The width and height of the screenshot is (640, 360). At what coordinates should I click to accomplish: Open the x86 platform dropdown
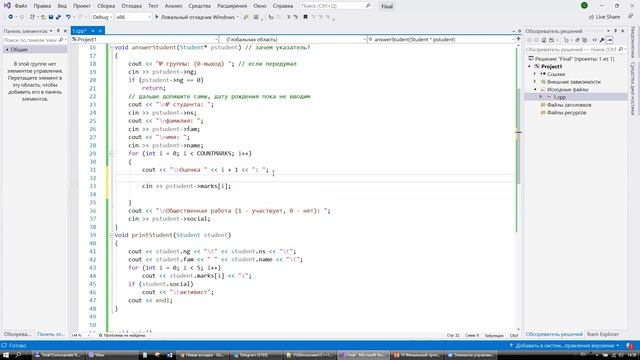tap(133, 17)
